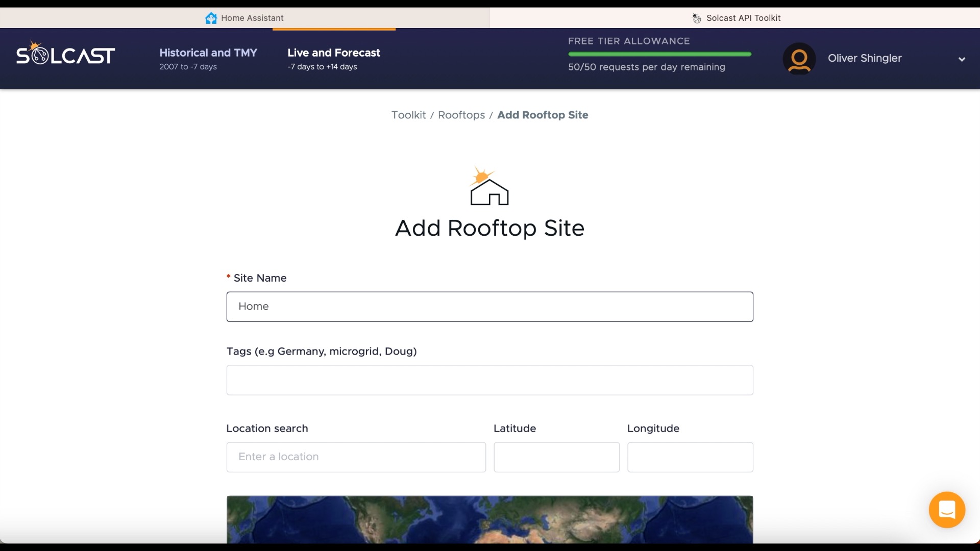Click the free tier allowance progress bar
This screenshot has height=551, width=980.
point(659,54)
